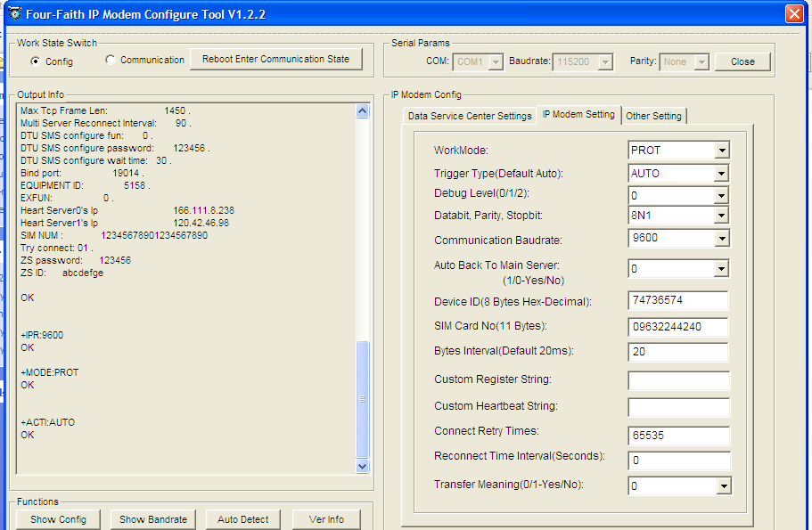Click Output Info scrollbar down arrow
This screenshot has height=530, width=812.
pos(363,467)
